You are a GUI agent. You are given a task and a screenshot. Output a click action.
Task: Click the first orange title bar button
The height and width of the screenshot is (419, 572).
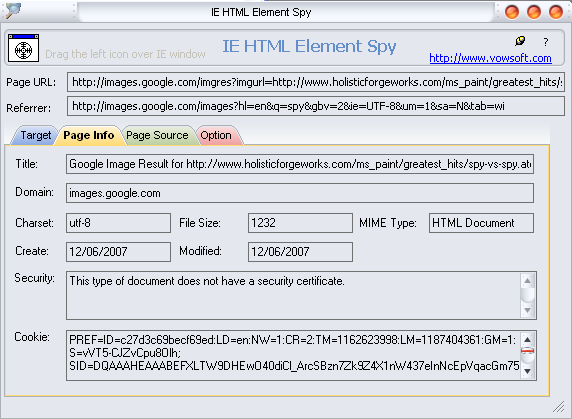[512, 12]
